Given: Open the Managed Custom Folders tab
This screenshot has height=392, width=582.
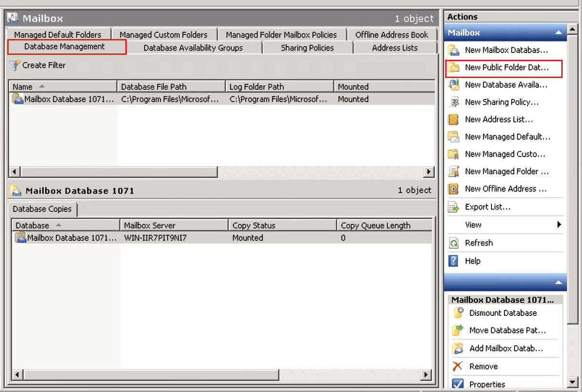Looking at the screenshot, I should click(x=164, y=35).
